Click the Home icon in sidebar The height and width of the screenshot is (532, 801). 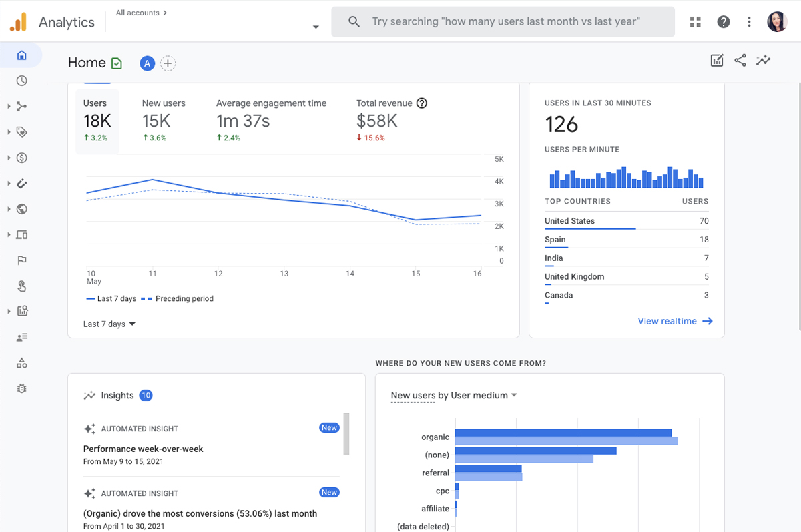pyautogui.click(x=21, y=55)
